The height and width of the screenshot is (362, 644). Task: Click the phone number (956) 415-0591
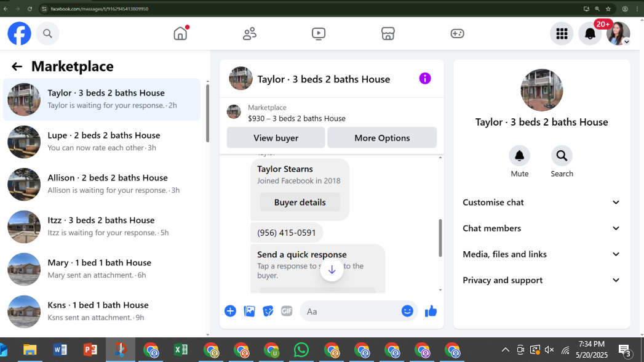pyautogui.click(x=286, y=233)
